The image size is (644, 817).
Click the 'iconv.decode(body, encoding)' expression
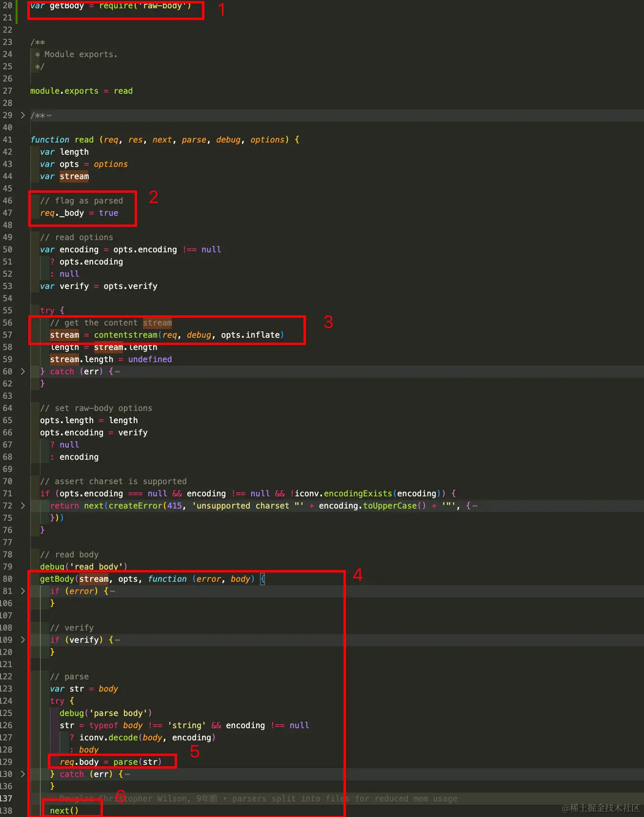pyautogui.click(x=147, y=737)
